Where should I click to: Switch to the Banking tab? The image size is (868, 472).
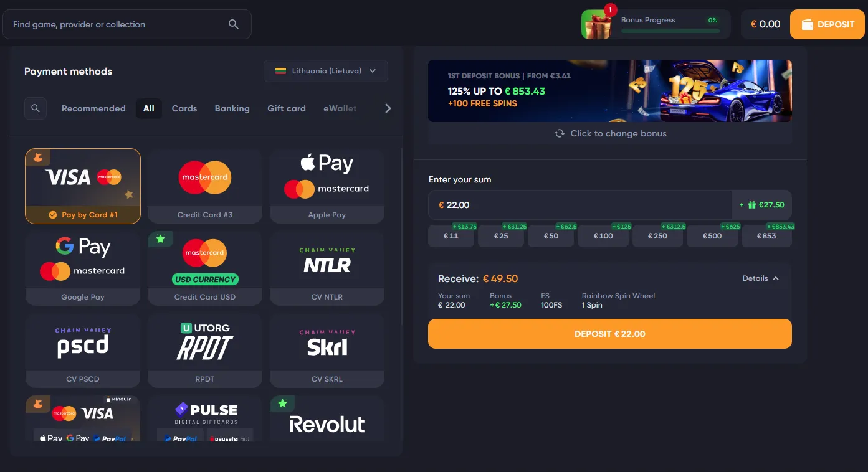(x=232, y=108)
